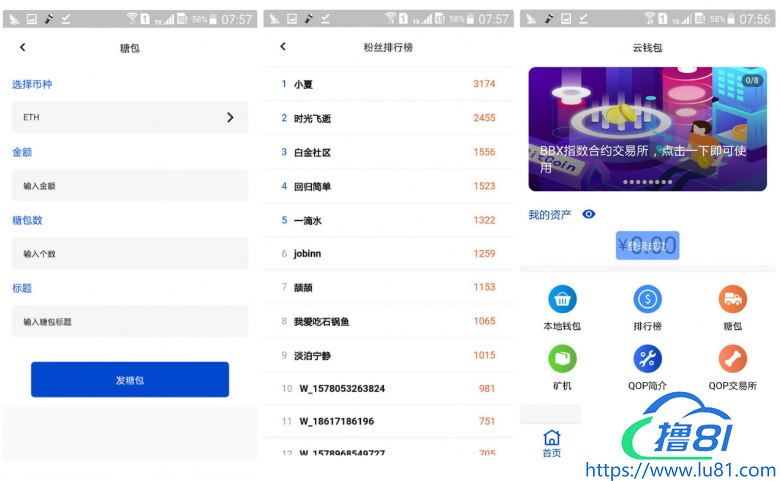The height and width of the screenshot is (481, 781).
Task: Toggle asset visibility eye next to 我的资产
Action: coord(589,214)
